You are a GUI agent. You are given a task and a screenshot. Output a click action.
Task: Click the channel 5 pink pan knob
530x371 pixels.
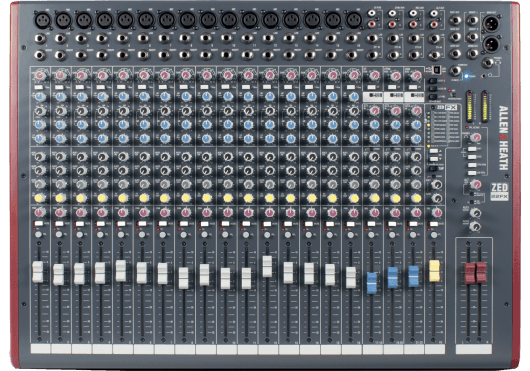coord(123,213)
